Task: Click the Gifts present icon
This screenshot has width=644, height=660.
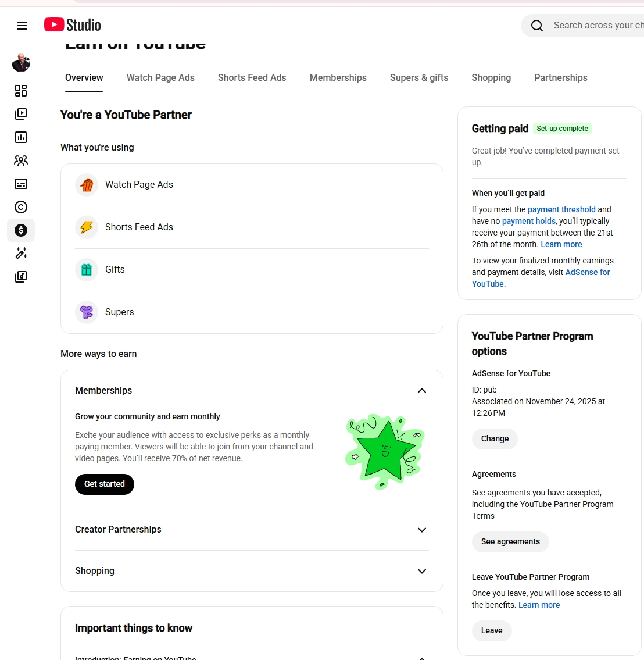Action: click(87, 270)
